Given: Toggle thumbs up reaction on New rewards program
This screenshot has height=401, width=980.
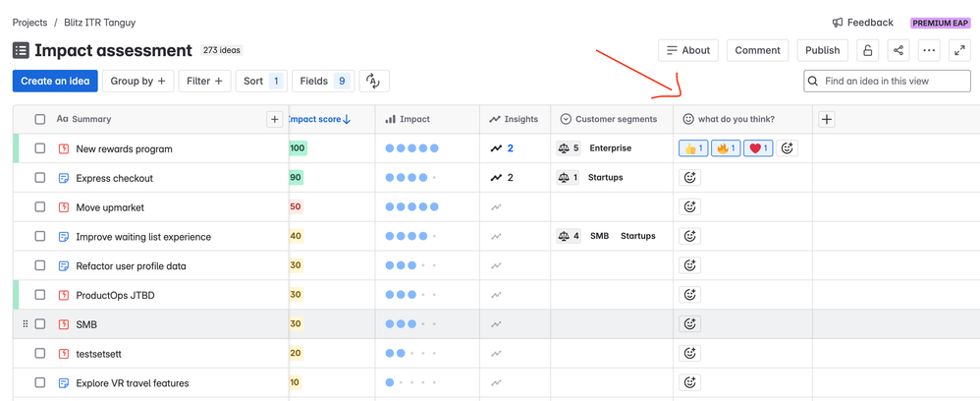Looking at the screenshot, I should pos(693,148).
